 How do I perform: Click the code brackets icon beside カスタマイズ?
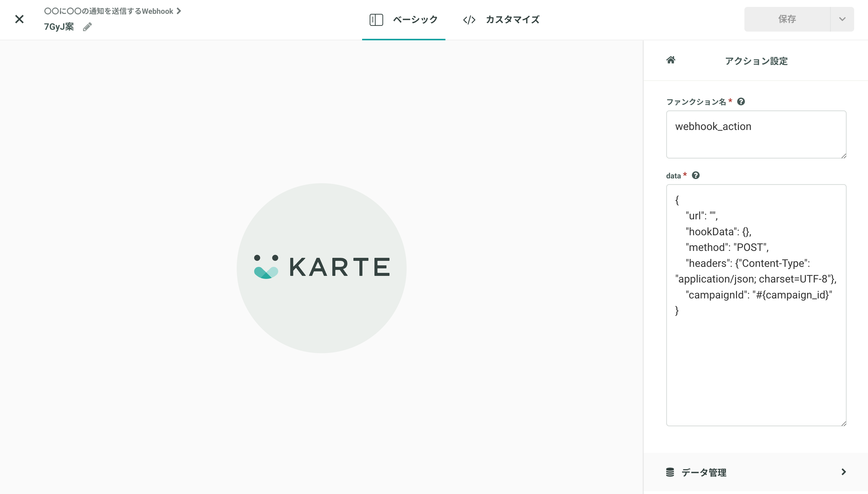click(469, 20)
